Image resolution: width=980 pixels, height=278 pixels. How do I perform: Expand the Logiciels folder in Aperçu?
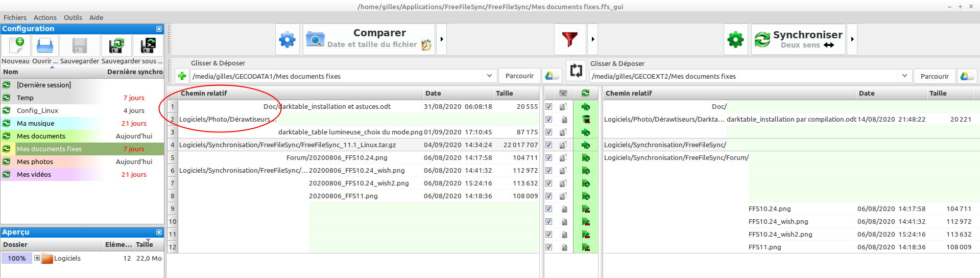click(x=37, y=258)
